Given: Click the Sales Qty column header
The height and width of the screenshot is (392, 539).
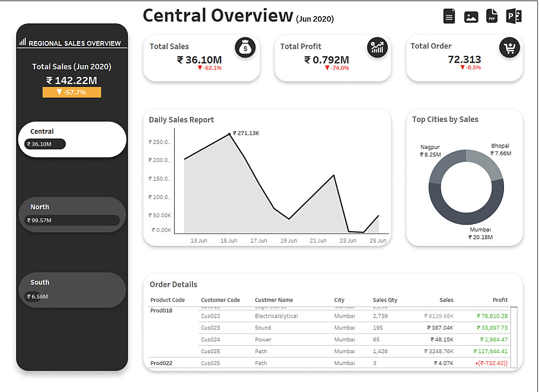Looking at the screenshot, I should click(385, 300).
